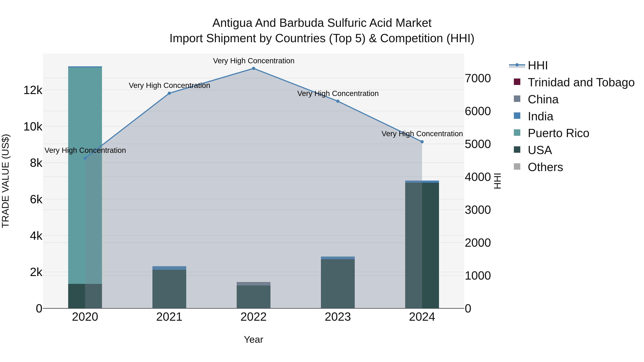Click the Year axis title

(x=253, y=340)
